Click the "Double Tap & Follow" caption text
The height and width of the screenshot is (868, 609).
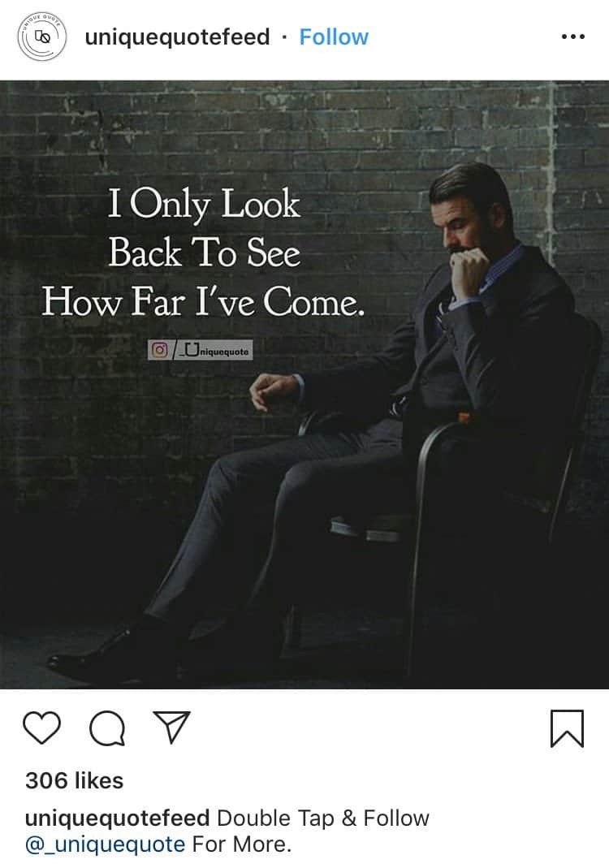point(323,818)
